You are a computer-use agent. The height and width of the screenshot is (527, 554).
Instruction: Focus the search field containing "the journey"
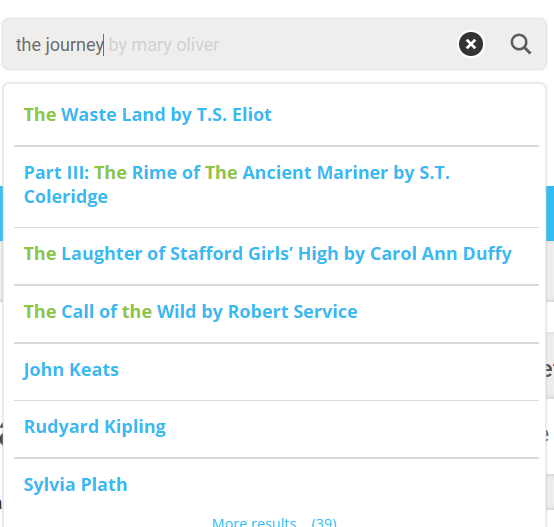pos(233,44)
